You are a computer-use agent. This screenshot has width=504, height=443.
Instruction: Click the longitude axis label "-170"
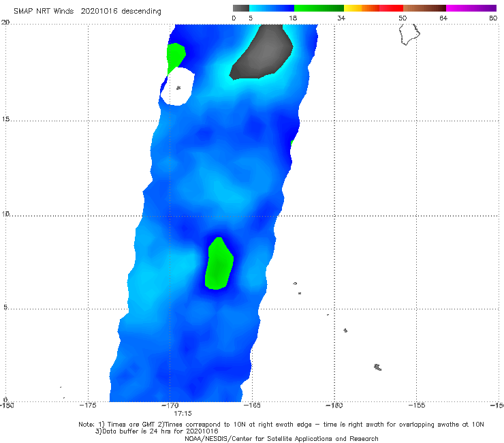click(170, 406)
